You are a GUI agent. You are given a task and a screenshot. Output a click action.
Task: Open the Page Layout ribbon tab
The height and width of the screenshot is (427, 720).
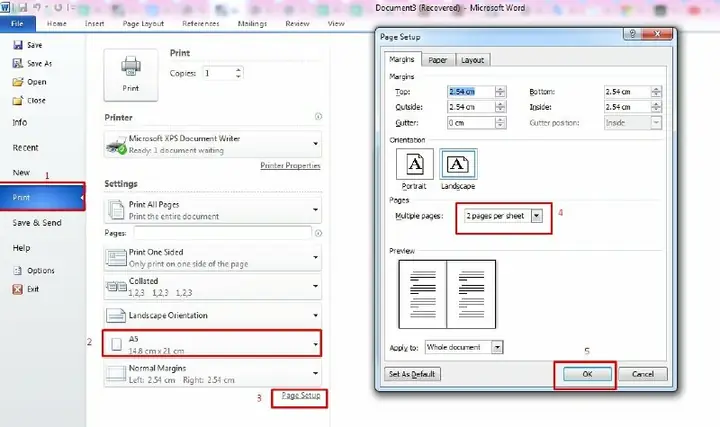point(143,23)
